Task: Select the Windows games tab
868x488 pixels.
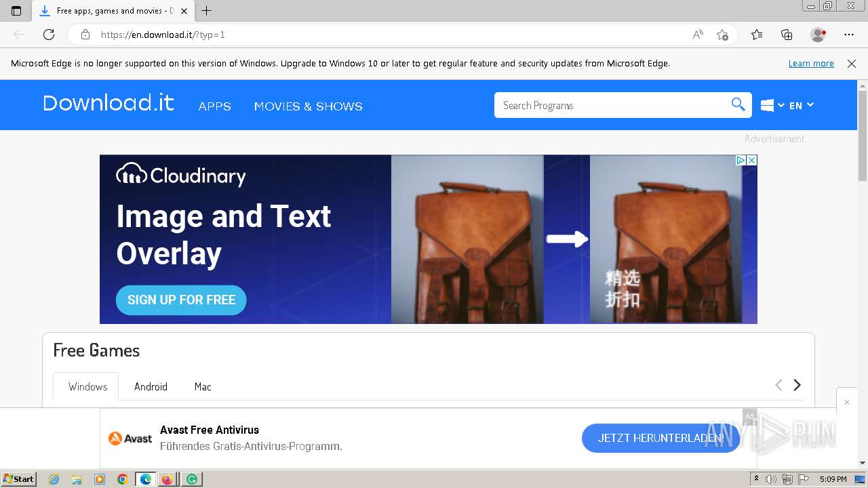Action: point(87,386)
